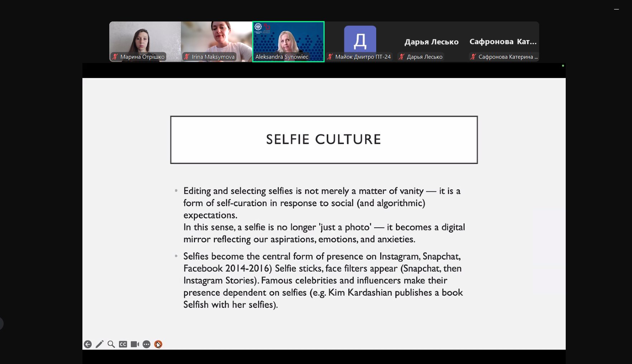Select Aleksandra Synowiec active speaker thumbnail
632x364 pixels.
(x=288, y=42)
